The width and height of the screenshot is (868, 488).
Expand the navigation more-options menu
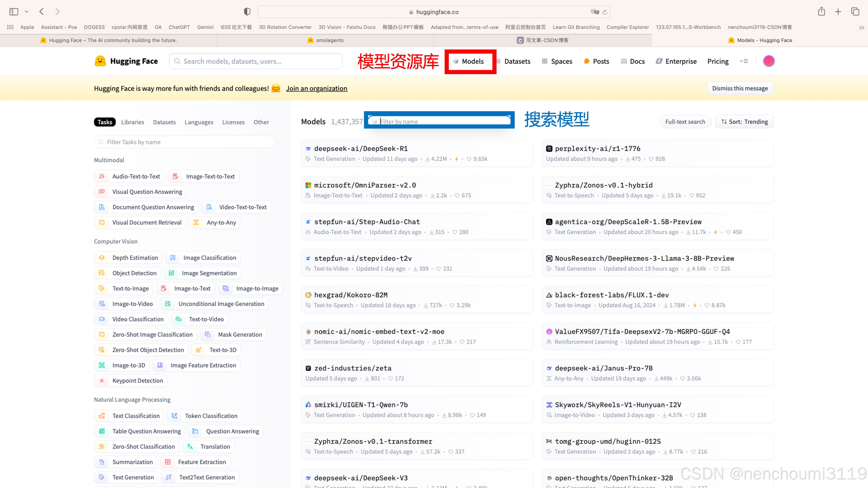coord(744,61)
